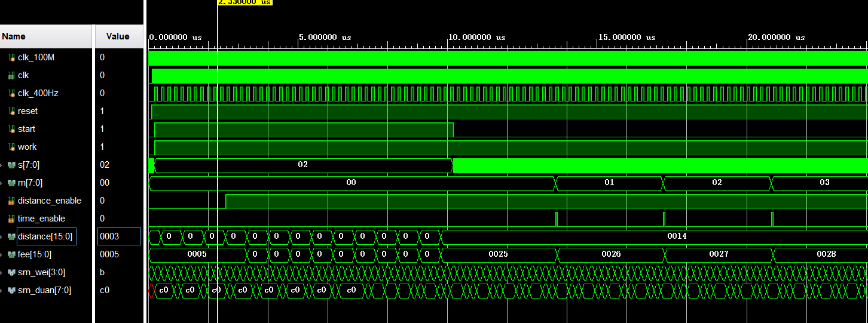
Task: Click the distance[15:0] bus icon
Action: coord(11,236)
